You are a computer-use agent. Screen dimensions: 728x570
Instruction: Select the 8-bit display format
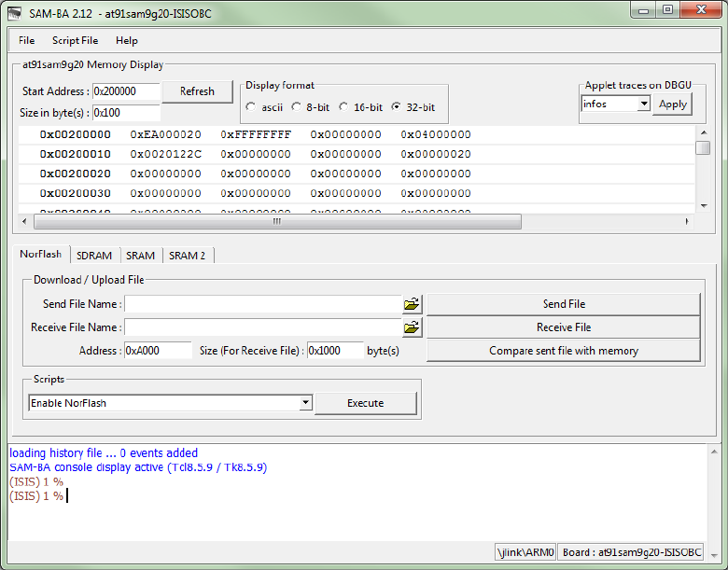tap(296, 106)
